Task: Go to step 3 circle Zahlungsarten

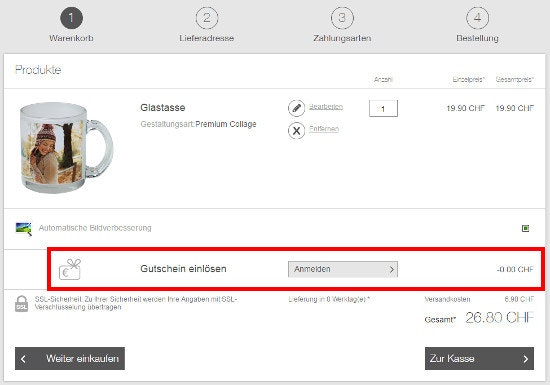Action: pos(342,18)
